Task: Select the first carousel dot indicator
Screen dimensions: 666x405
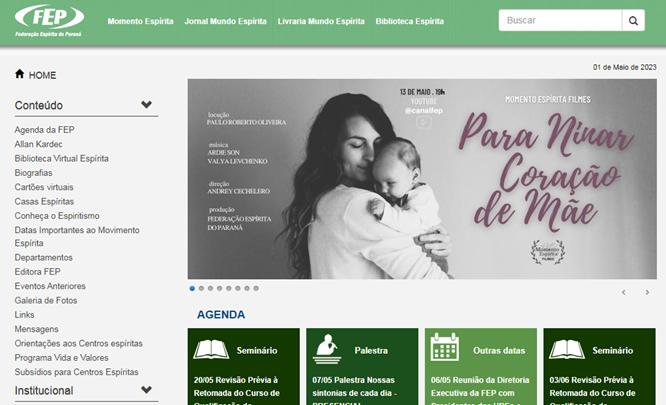Action: (x=192, y=288)
